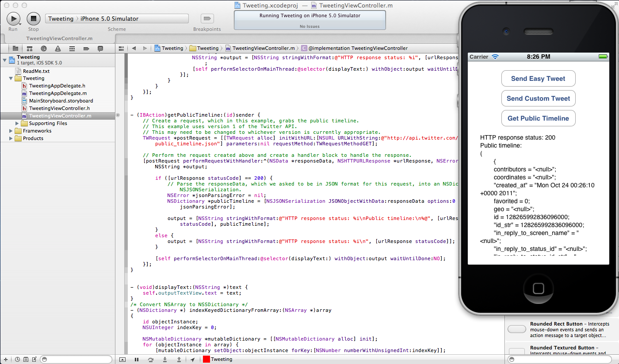This screenshot has width=619, height=364.
Task: Toggle the Breakpoints button in toolbar
Action: [x=207, y=19]
